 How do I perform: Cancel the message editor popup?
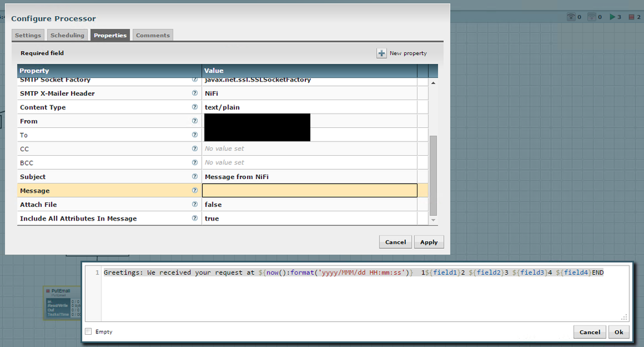[590, 331]
